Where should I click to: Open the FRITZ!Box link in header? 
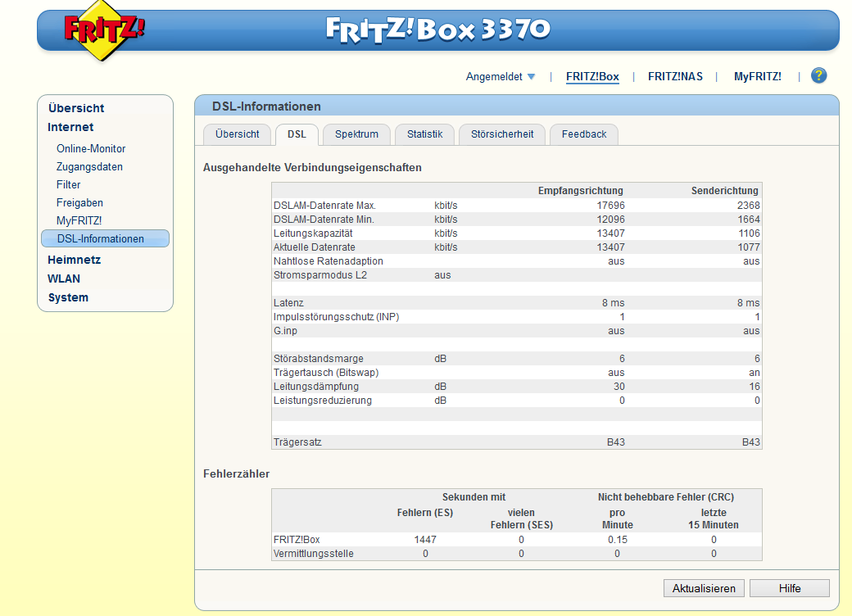(x=592, y=77)
